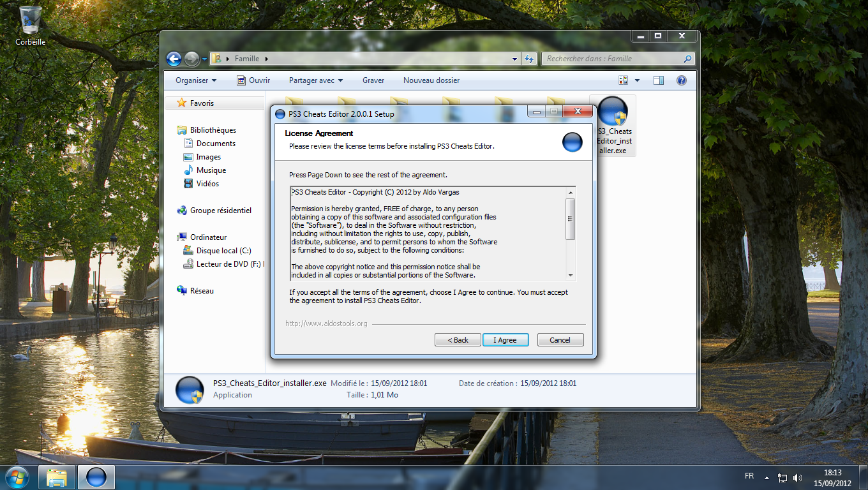Switch to PS3 Cheats Editor setup taskbar button
The image size is (868, 490).
[96, 477]
